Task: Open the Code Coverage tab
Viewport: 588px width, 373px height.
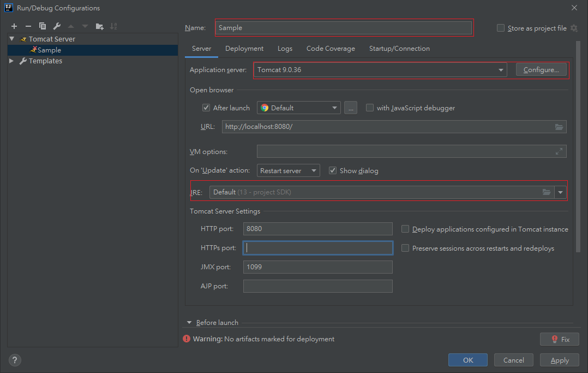Action: [x=331, y=49]
